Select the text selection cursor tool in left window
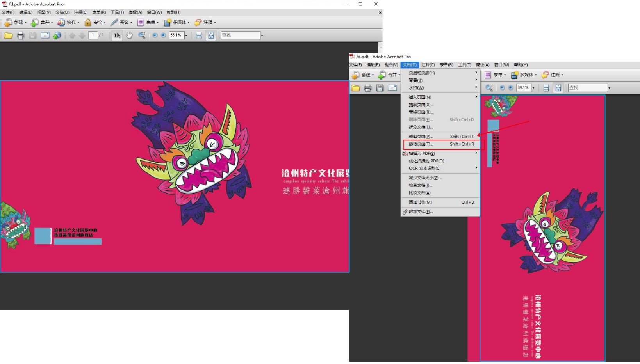 pos(117,36)
